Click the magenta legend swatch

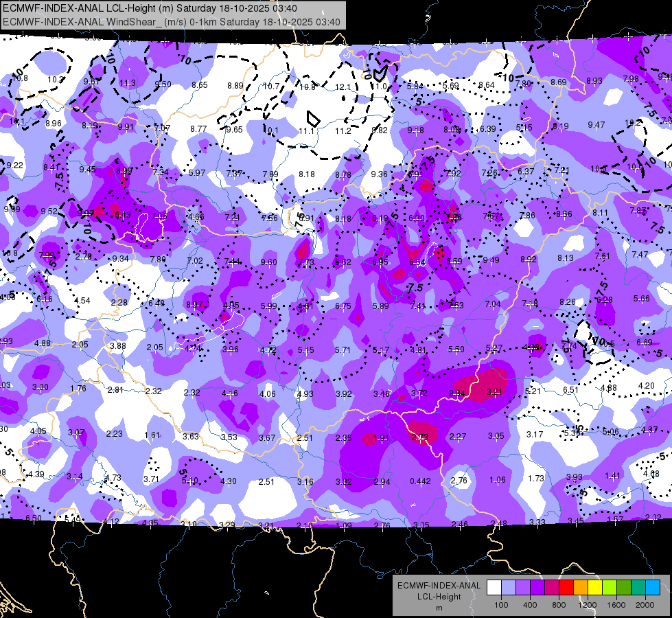[552, 588]
